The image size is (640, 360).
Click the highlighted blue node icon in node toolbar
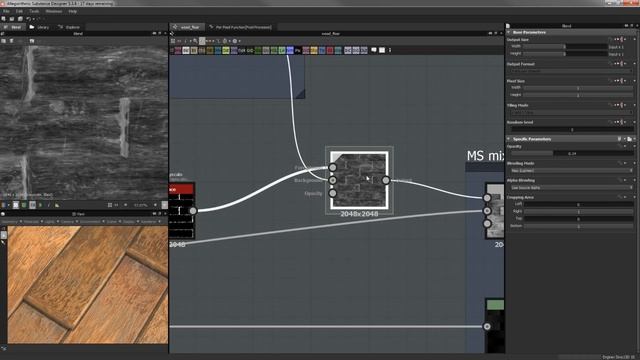pos(290,50)
